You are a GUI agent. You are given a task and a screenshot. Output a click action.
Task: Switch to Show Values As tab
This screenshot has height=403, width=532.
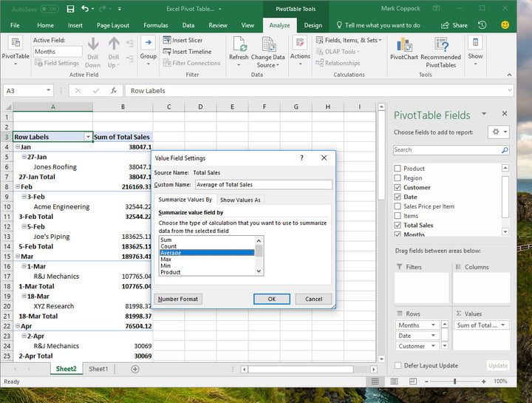pyautogui.click(x=240, y=200)
